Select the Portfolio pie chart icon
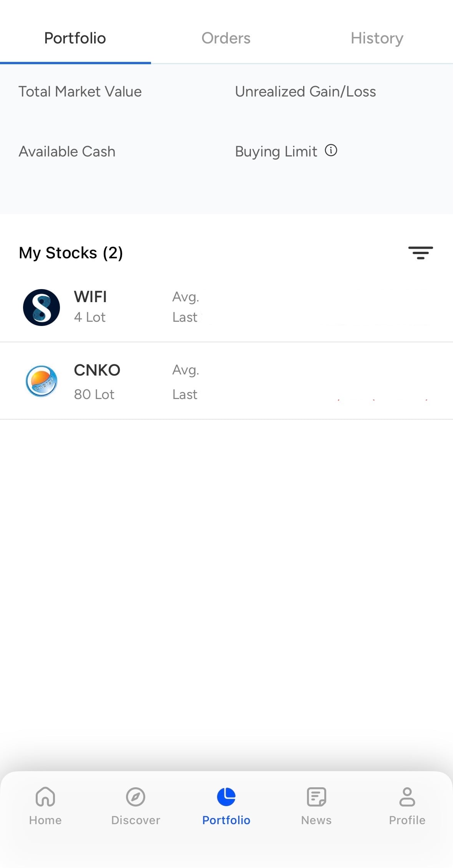Image resolution: width=453 pixels, height=868 pixels. point(226,797)
